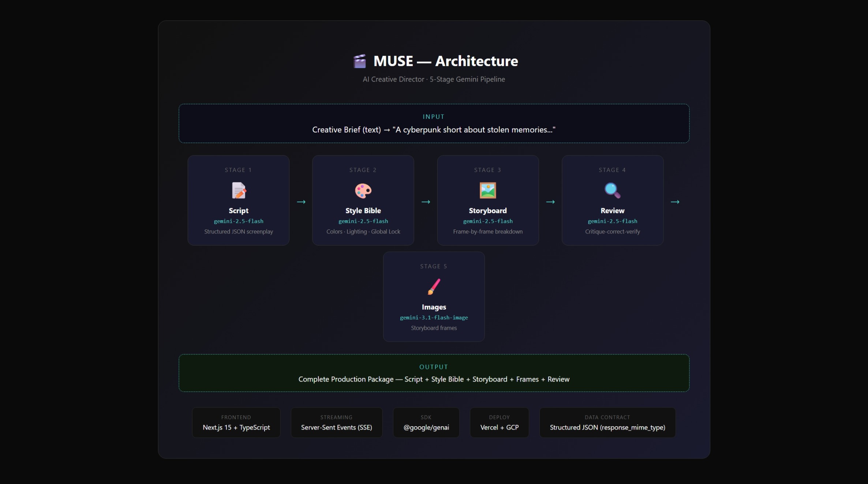Click gemini-2.5-flash under Storyboard
868x484 pixels.
tap(488, 221)
